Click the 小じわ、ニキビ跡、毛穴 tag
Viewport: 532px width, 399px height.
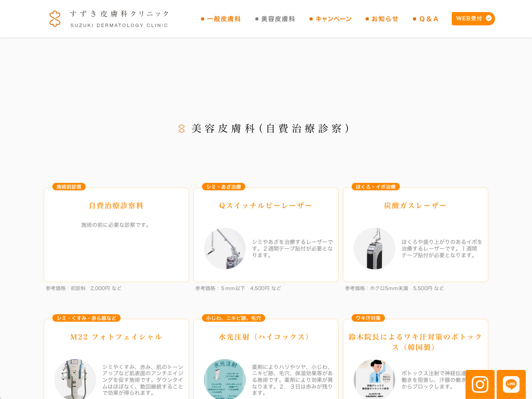234,318
